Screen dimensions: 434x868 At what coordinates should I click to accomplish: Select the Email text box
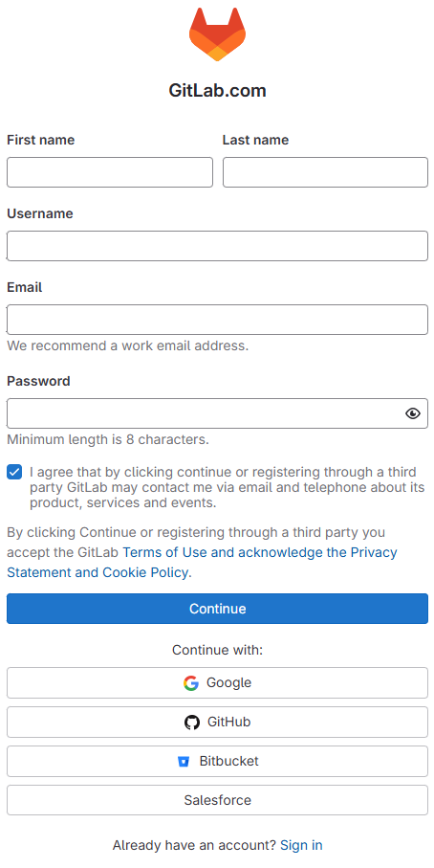[x=217, y=320]
